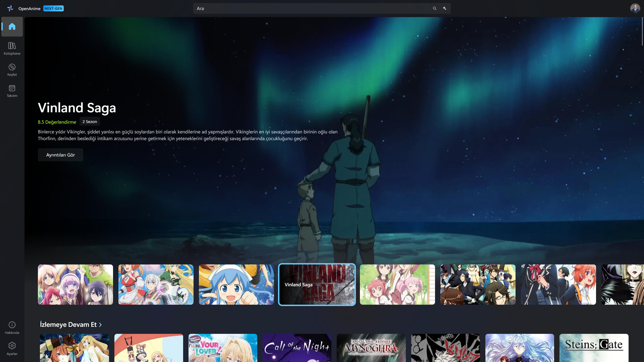The image size is (644, 362).
Task: Open the Takvim calendar section
Action: click(x=12, y=91)
